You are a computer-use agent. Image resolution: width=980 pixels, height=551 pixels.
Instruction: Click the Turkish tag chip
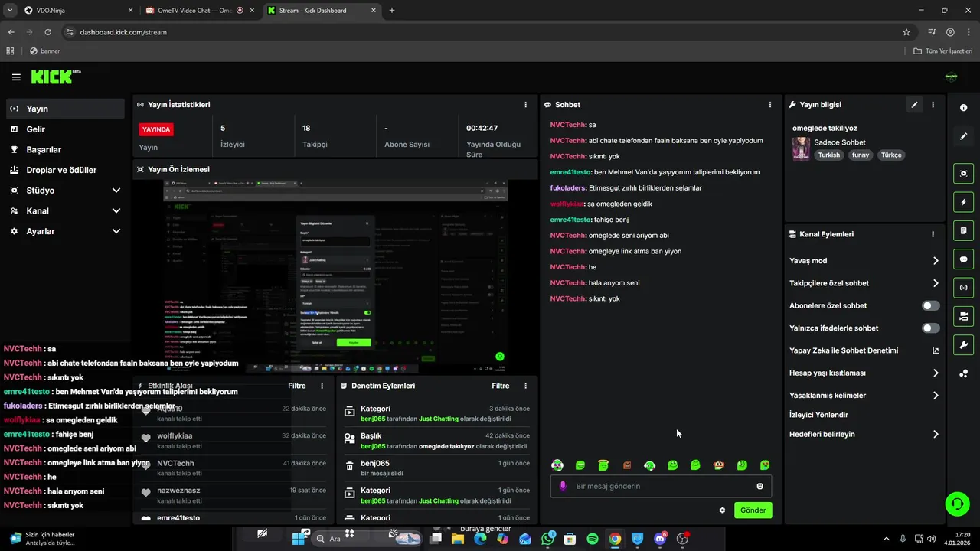pos(828,155)
